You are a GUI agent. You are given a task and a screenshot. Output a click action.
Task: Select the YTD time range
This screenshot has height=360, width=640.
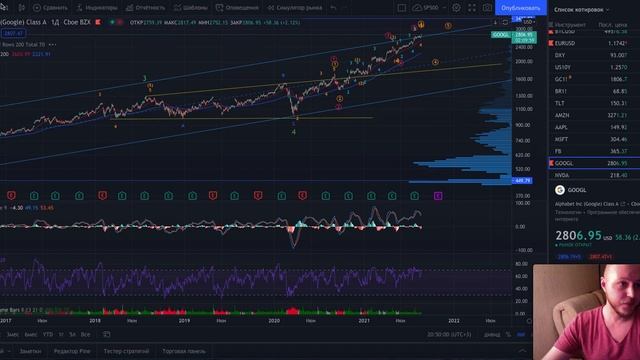(48, 334)
